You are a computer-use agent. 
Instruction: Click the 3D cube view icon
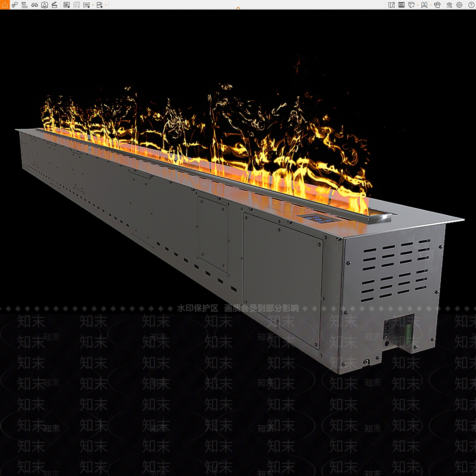(x=411, y=5)
